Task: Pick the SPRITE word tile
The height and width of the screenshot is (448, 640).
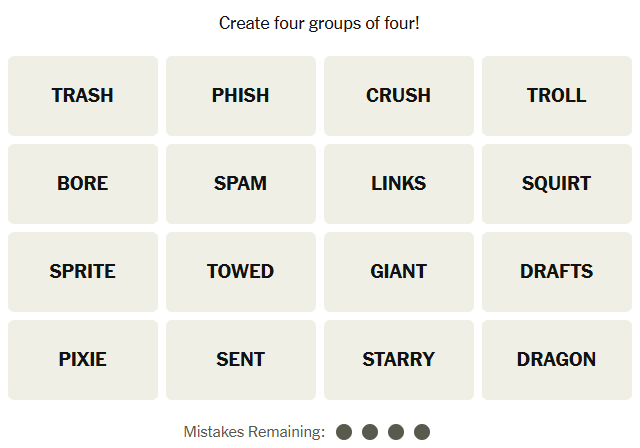Action: tap(83, 272)
